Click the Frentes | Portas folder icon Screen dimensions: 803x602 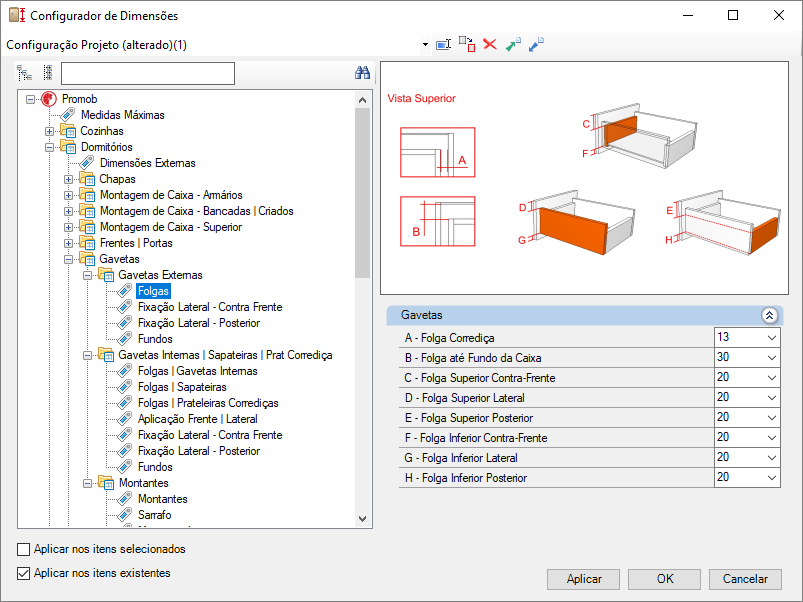coord(87,243)
